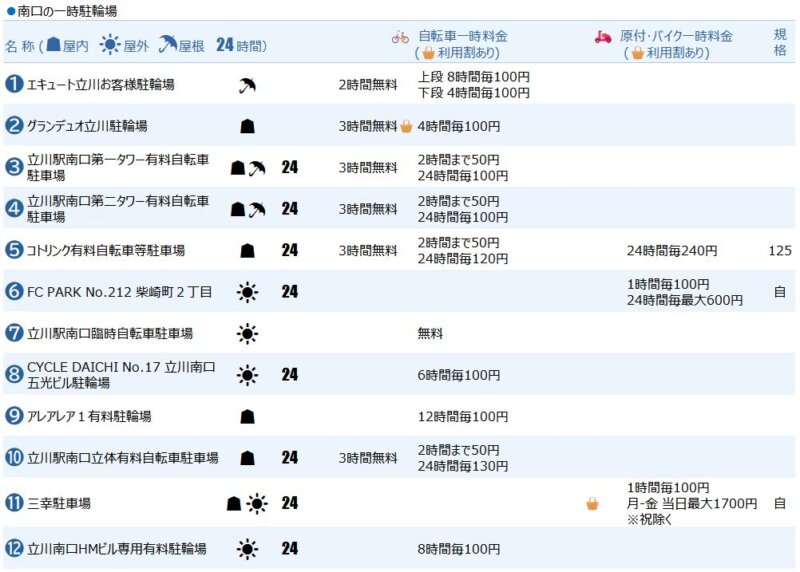Click the indoor icon in header legend
This screenshot has height=572, width=800.
click(54, 45)
